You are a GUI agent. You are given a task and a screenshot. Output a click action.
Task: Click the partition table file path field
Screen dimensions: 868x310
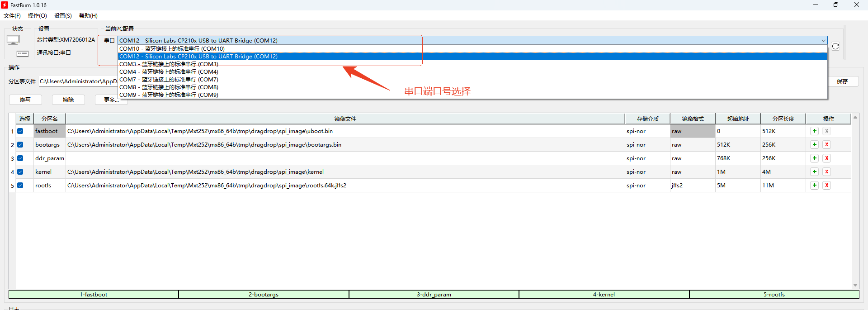78,81
